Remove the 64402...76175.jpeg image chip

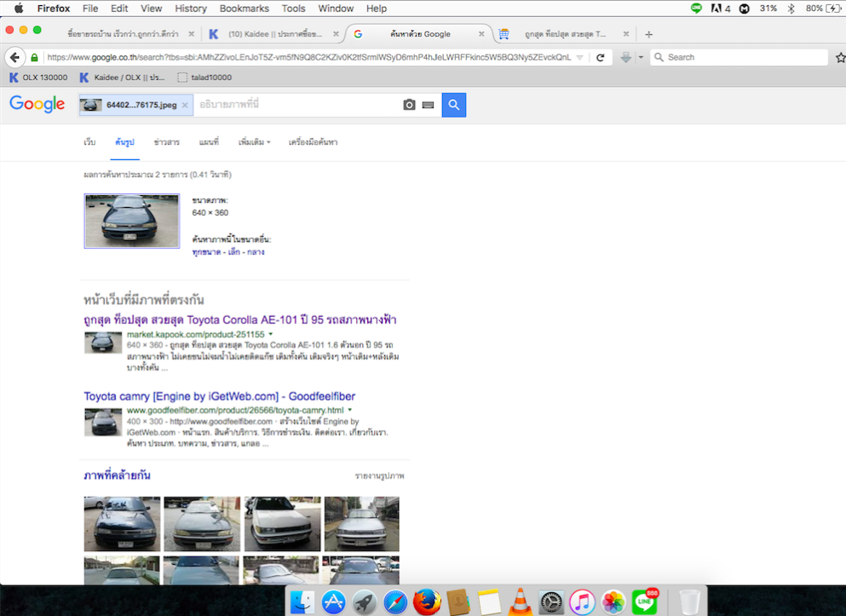coord(185,105)
